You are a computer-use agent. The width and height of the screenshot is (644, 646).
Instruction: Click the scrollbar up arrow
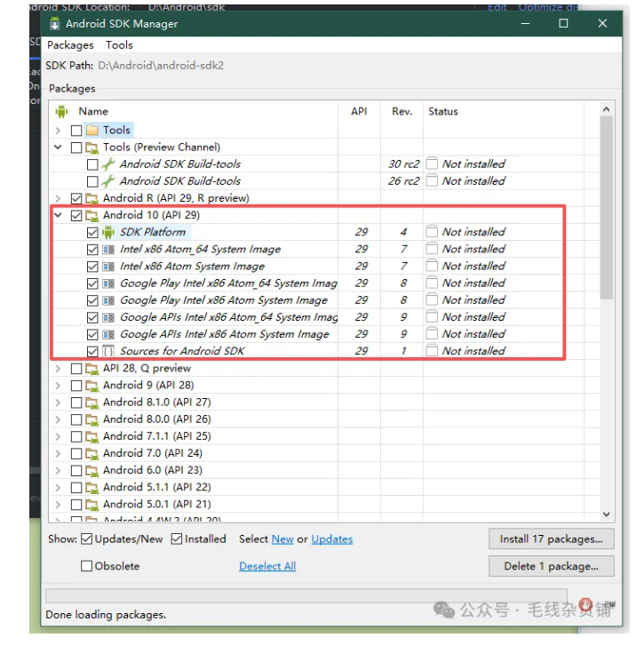pyautogui.click(x=606, y=109)
